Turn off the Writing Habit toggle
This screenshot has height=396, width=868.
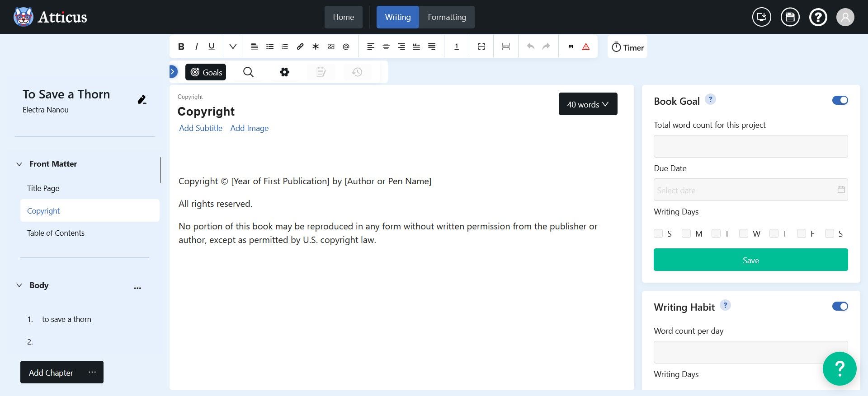840,306
